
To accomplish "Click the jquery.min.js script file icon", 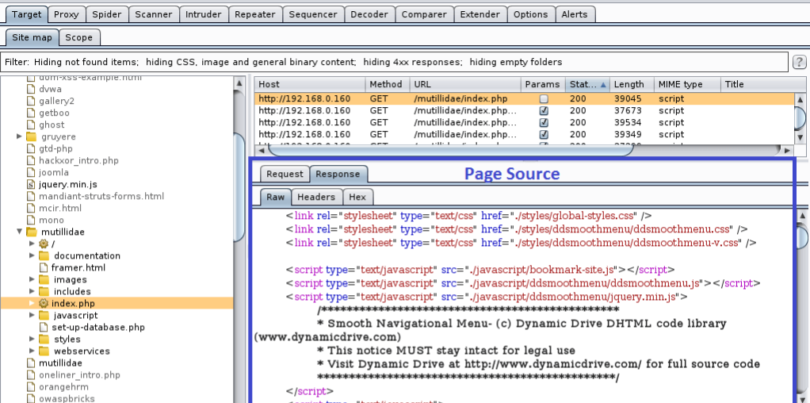I will tap(31, 184).
